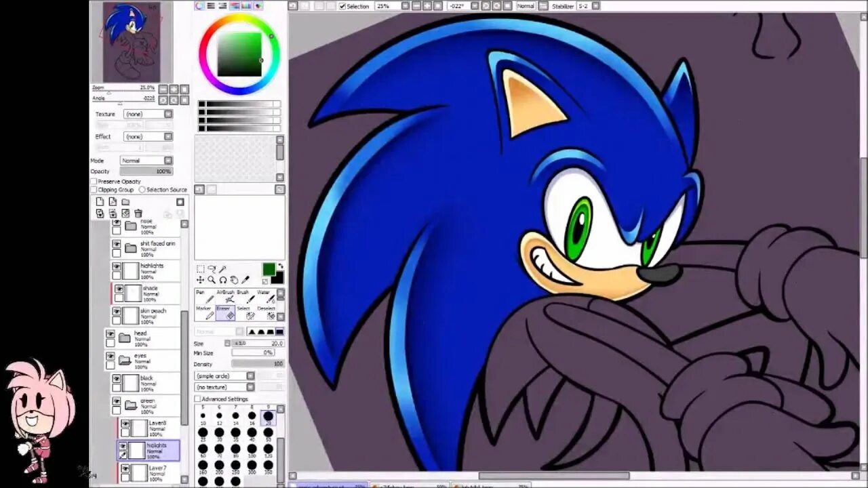Adjust the layer Opacity slider
The width and height of the screenshot is (868, 488).
146,171
